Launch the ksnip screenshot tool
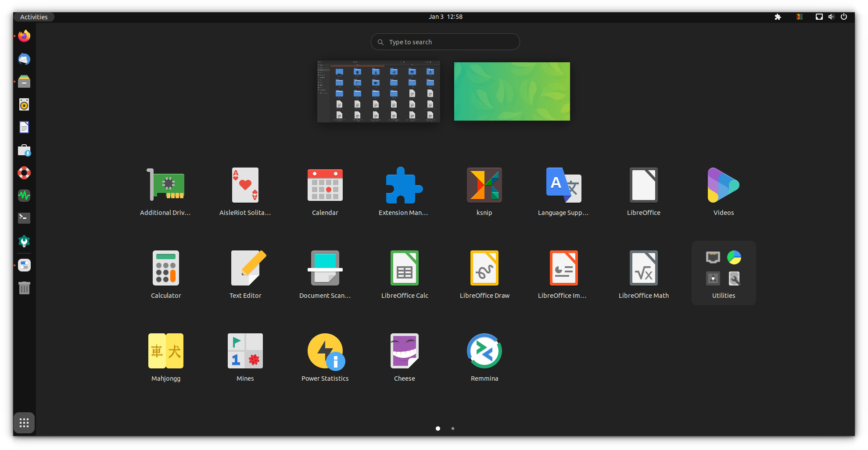 (x=484, y=185)
